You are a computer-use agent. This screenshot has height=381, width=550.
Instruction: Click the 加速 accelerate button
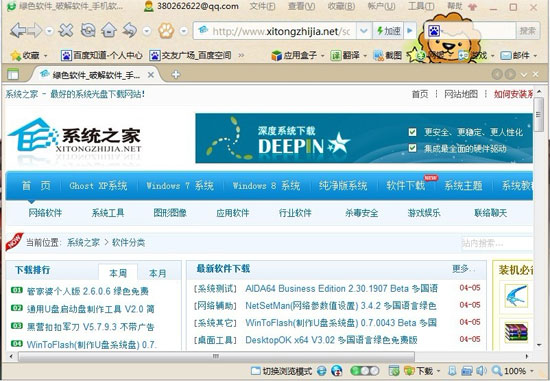click(388, 31)
